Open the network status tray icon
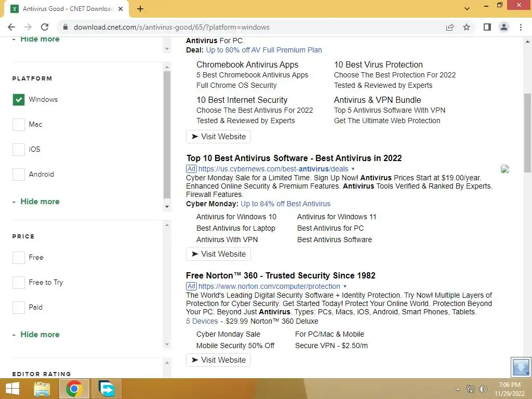 pyautogui.click(x=471, y=389)
